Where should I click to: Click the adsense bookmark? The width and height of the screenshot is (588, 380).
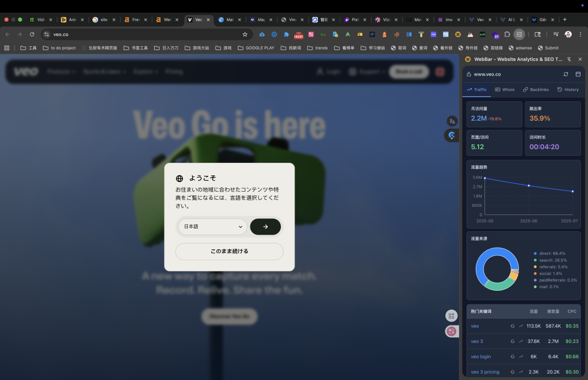[x=520, y=48]
